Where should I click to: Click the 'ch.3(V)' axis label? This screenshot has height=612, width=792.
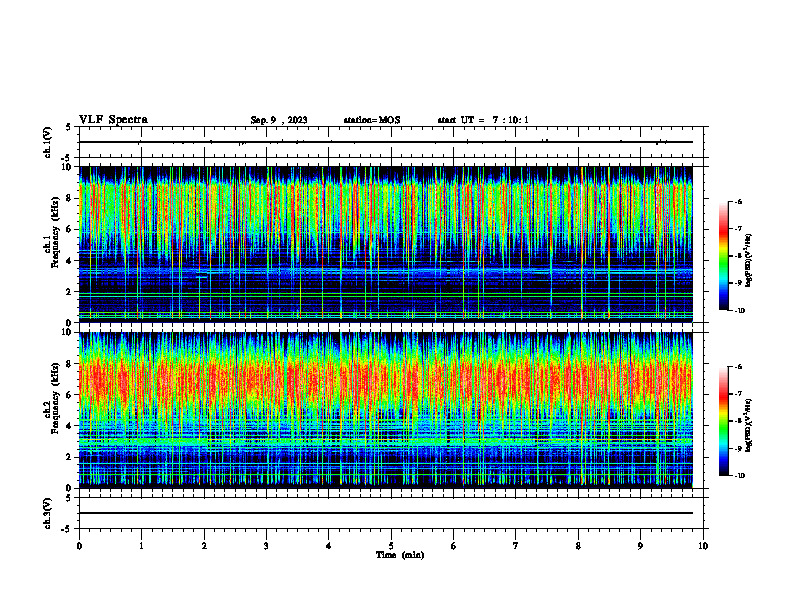pyautogui.click(x=48, y=513)
